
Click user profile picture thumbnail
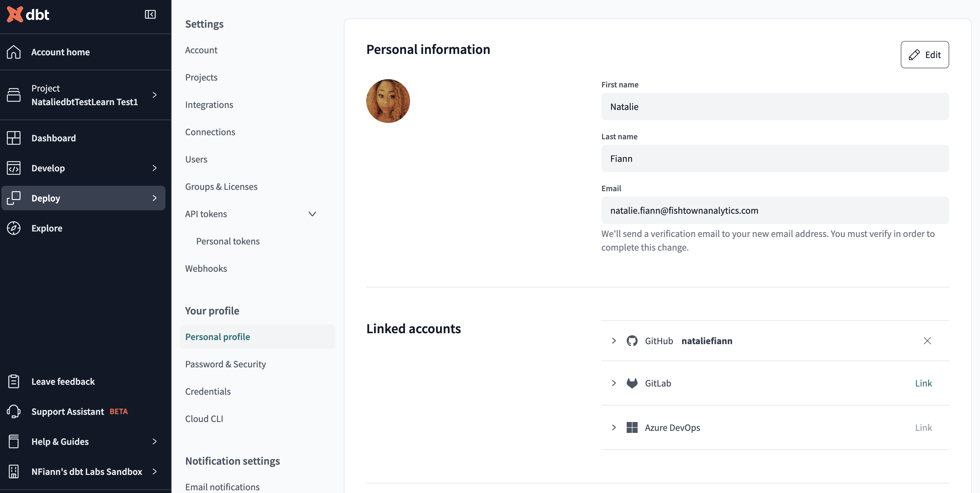(388, 101)
